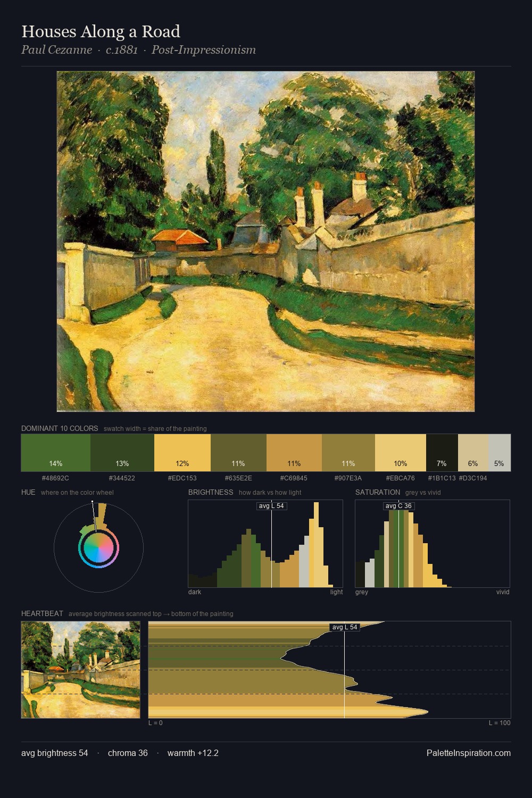This screenshot has height=798, width=532.
Task: Click the 'BRIGHTNESS' section heading
Action: [211, 492]
